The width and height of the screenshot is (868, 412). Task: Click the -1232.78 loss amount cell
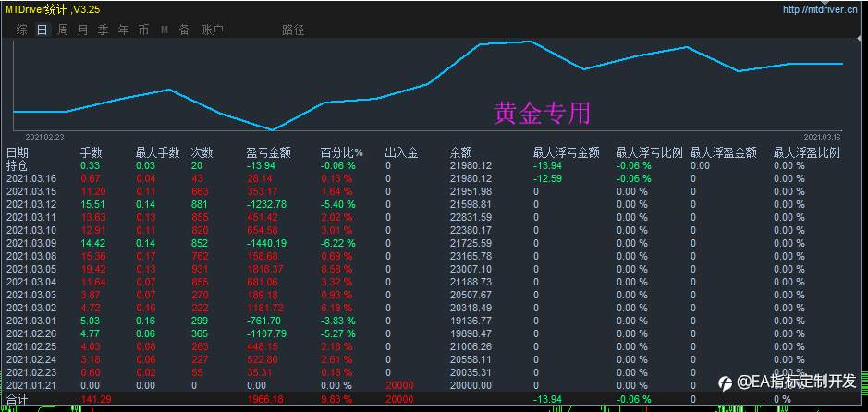pyautogui.click(x=265, y=204)
